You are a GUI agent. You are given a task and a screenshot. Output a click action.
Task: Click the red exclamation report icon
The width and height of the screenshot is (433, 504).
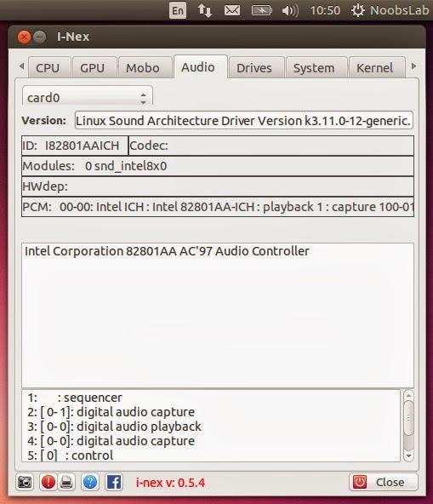click(x=48, y=482)
